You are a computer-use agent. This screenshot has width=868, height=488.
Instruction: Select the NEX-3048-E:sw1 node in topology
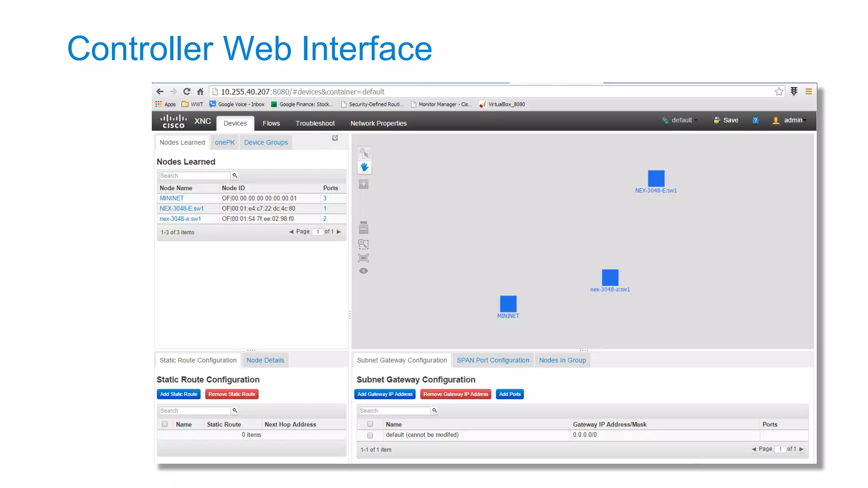pos(656,178)
